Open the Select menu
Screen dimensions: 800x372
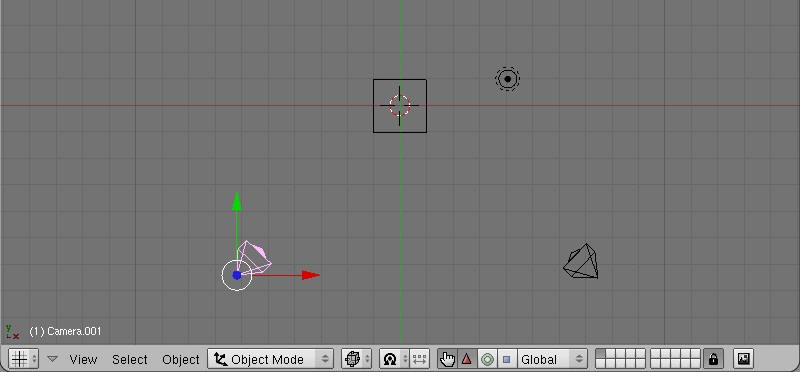(130, 359)
